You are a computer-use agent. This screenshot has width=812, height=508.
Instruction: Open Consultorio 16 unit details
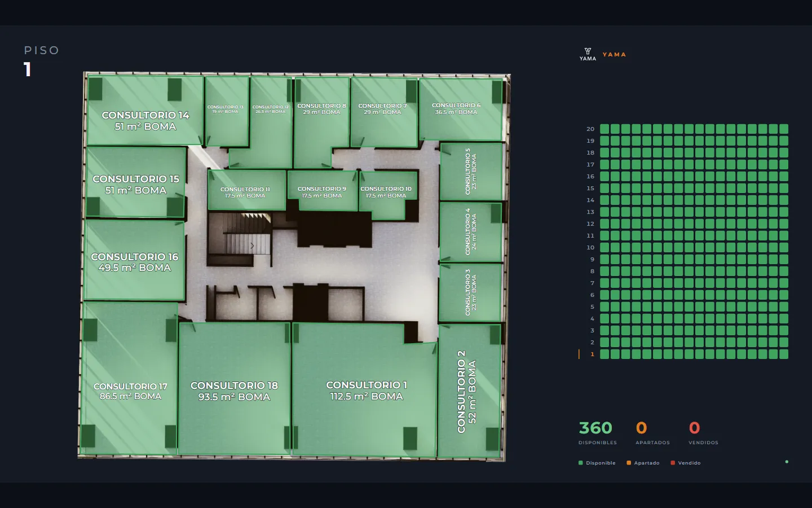134,260
